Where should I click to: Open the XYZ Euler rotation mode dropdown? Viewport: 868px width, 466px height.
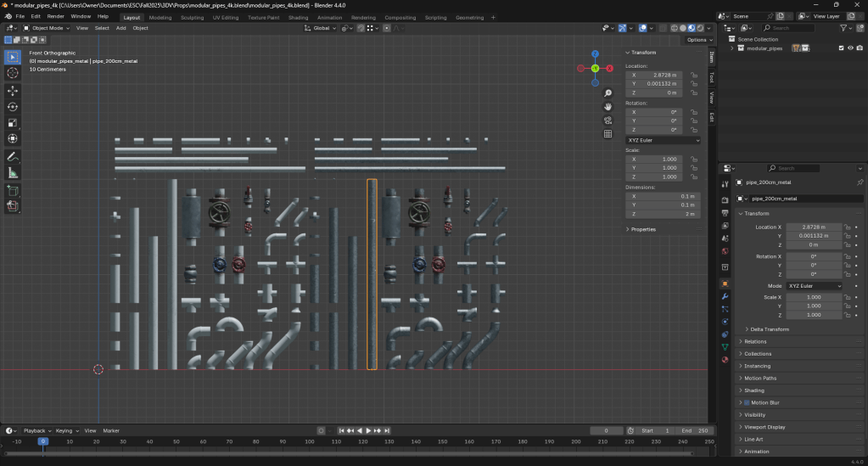point(663,140)
